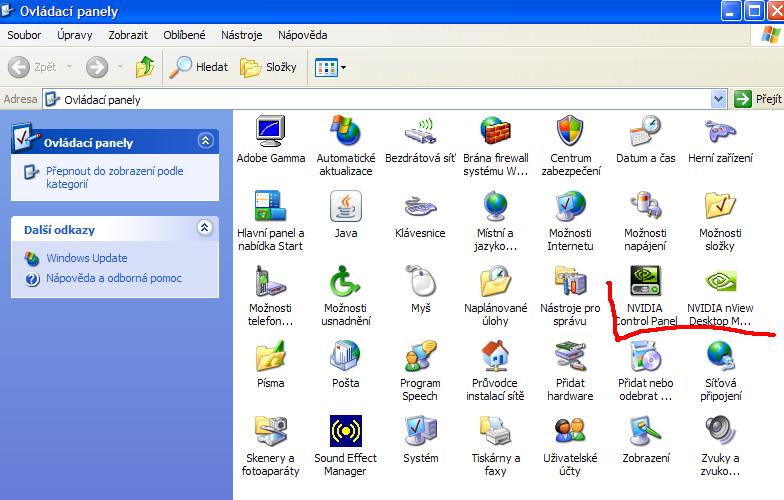Open Sound Effect Manager icon
784x500 pixels.
tap(345, 431)
